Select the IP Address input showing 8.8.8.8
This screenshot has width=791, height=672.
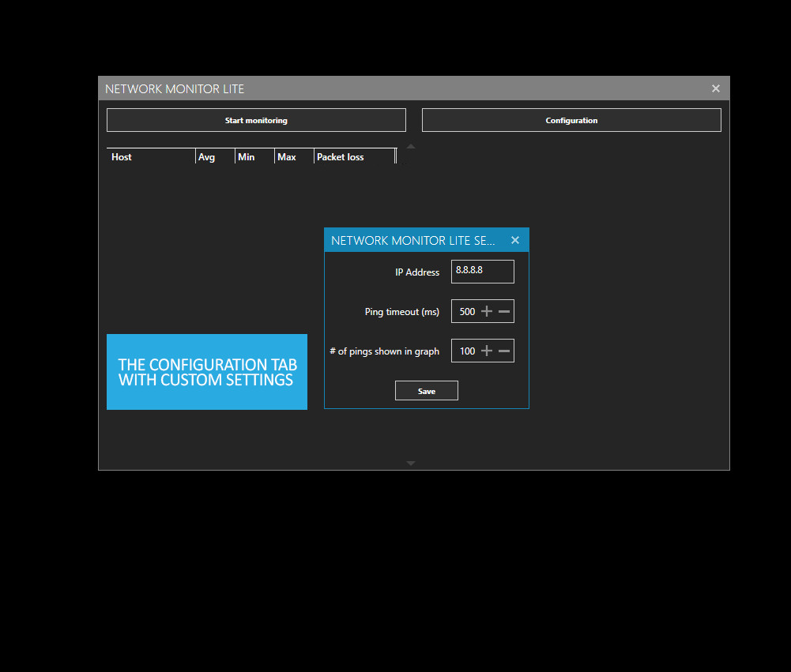tap(482, 271)
